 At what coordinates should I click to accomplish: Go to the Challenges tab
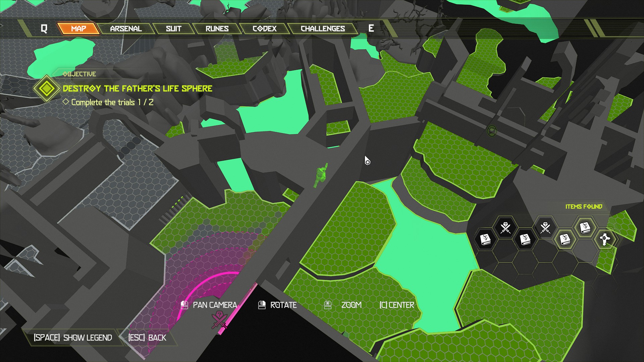coord(323,28)
